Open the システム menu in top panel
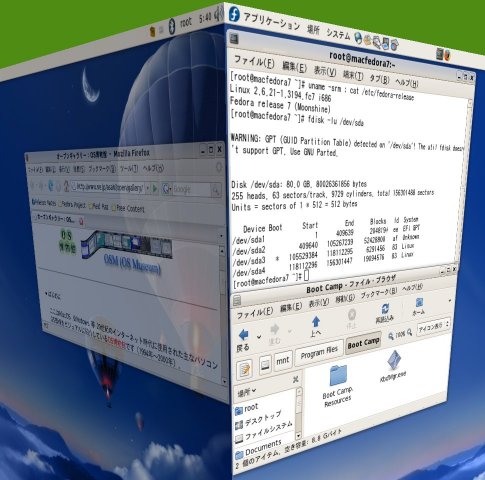This screenshot has height=480, width=485. point(338,34)
